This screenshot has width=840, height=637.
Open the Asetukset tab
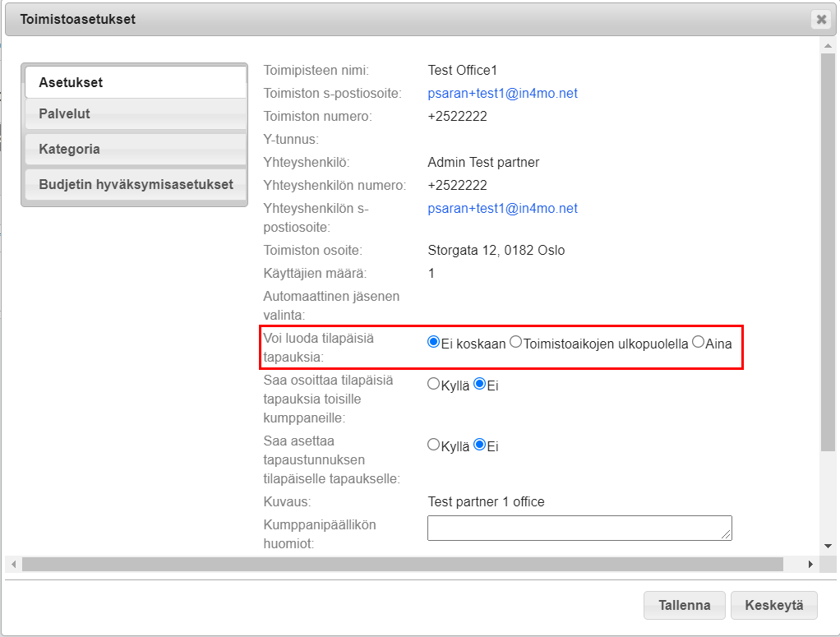pyautogui.click(x=134, y=82)
